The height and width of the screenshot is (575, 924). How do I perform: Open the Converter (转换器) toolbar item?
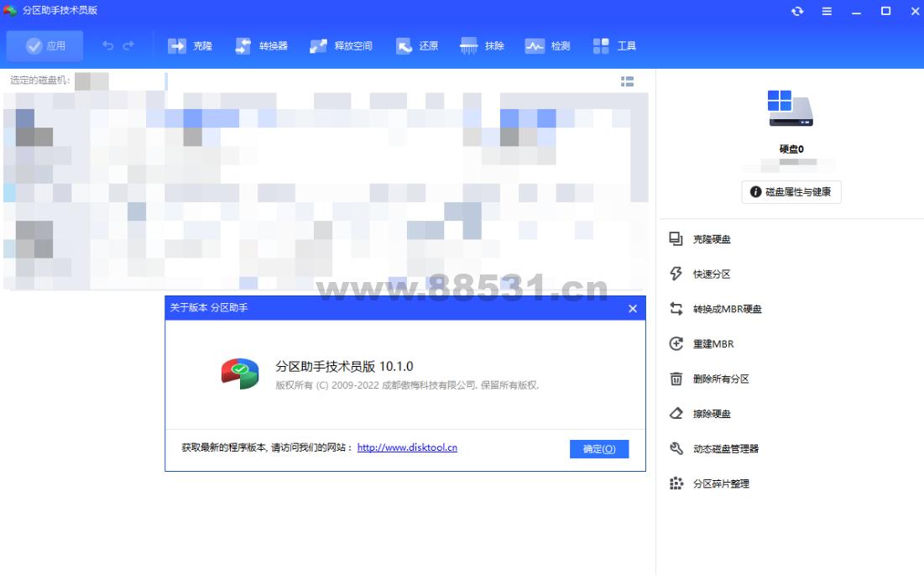click(262, 46)
